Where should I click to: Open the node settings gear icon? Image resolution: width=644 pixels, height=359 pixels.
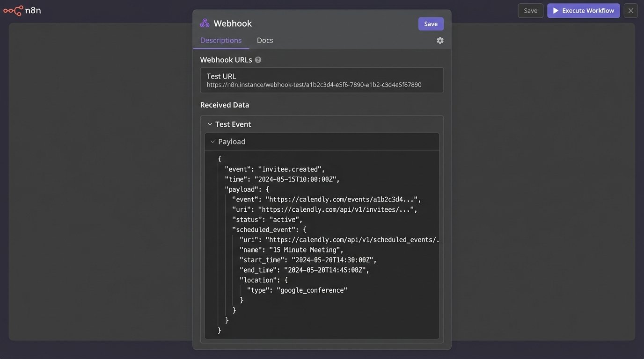pyautogui.click(x=440, y=41)
